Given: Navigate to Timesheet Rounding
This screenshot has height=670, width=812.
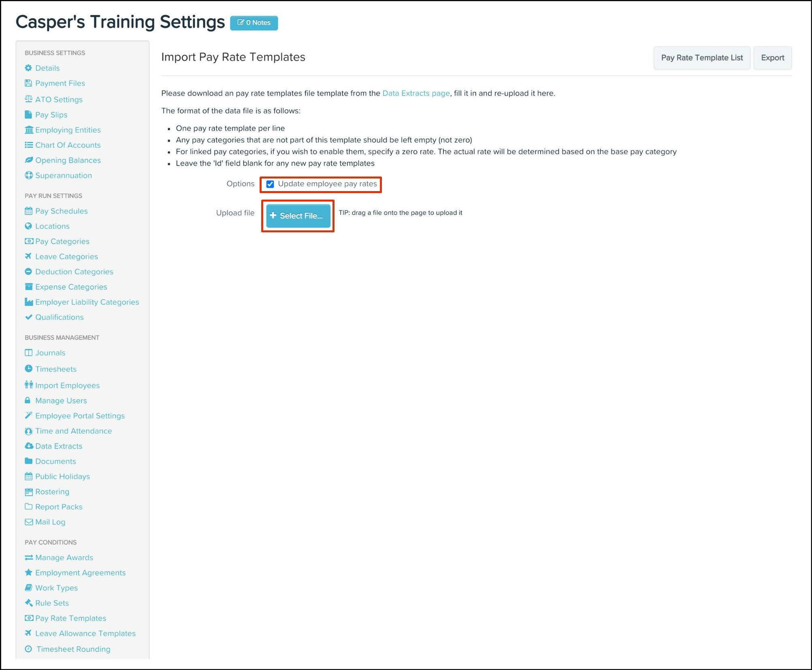Looking at the screenshot, I should pyautogui.click(x=73, y=649).
